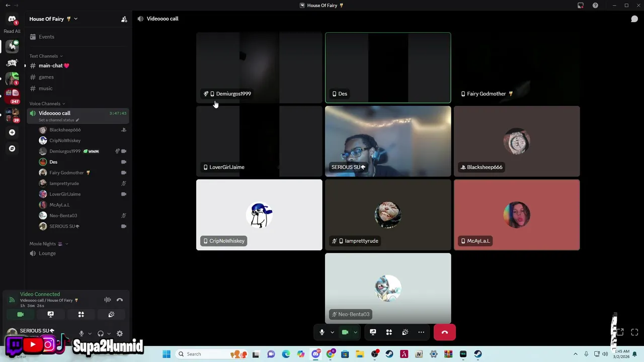Image resolution: width=644 pixels, height=362 pixels.
Task: Open chat panel icon in call header
Action: pyautogui.click(x=634, y=19)
